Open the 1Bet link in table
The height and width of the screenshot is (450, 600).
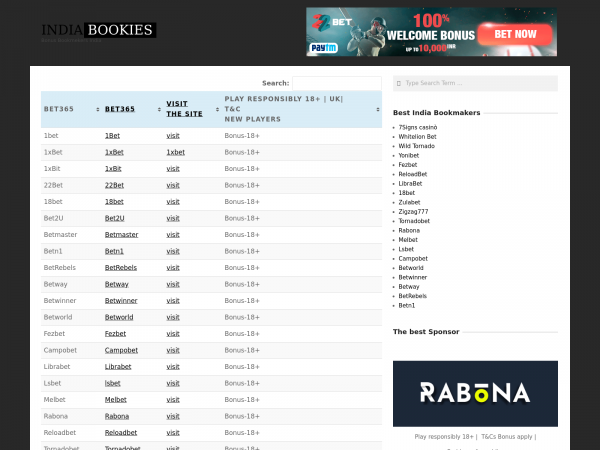click(x=112, y=135)
